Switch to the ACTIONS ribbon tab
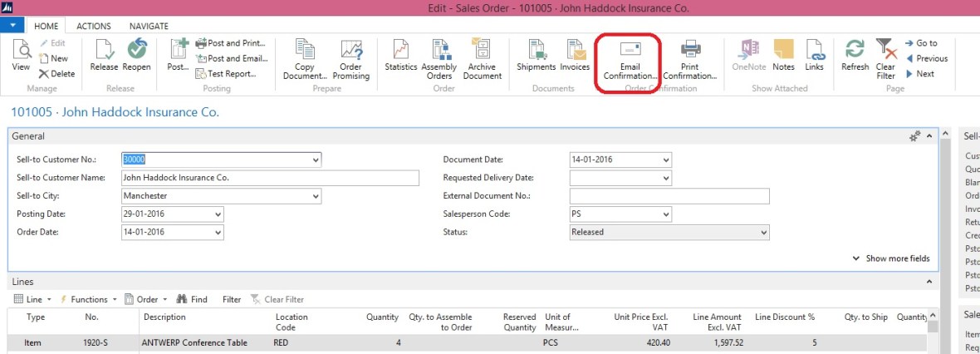The height and width of the screenshot is (354, 980). [94, 27]
